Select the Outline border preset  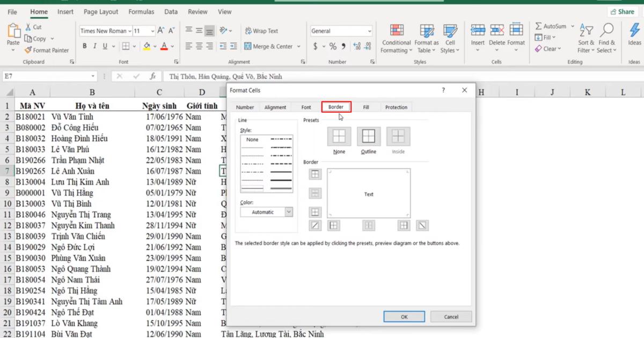click(368, 136)
